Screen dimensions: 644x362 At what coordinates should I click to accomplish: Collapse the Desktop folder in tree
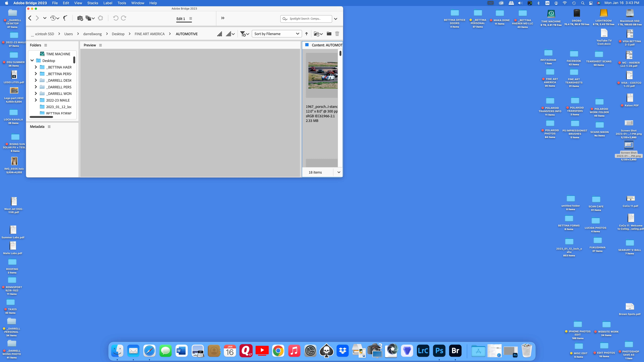coord(32,60)
